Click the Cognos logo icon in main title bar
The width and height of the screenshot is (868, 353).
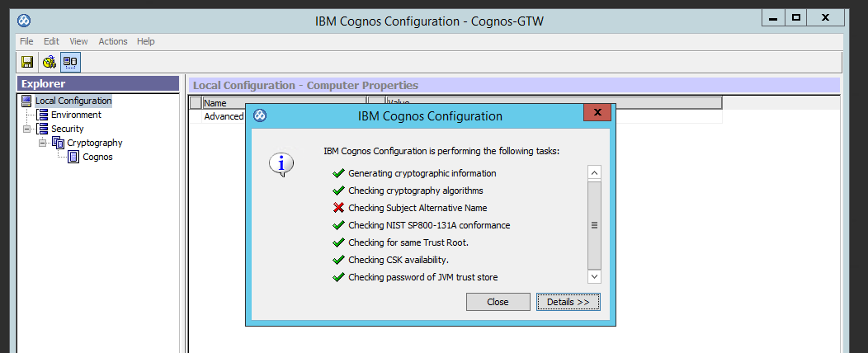(x=24, y=21)
